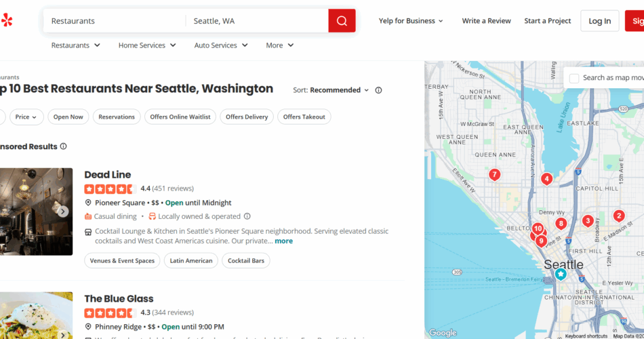Toggle the Open Now filter
The image size is (644, 339).
coord(68,117)
